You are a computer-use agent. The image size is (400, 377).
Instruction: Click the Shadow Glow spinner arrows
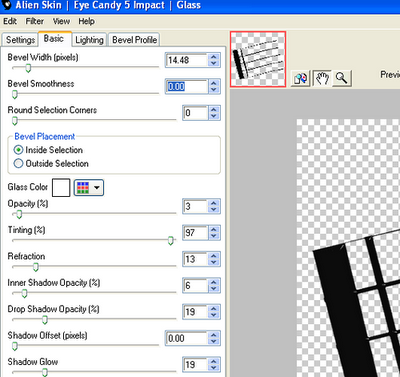pyautogui.click(x=214, y=365)
